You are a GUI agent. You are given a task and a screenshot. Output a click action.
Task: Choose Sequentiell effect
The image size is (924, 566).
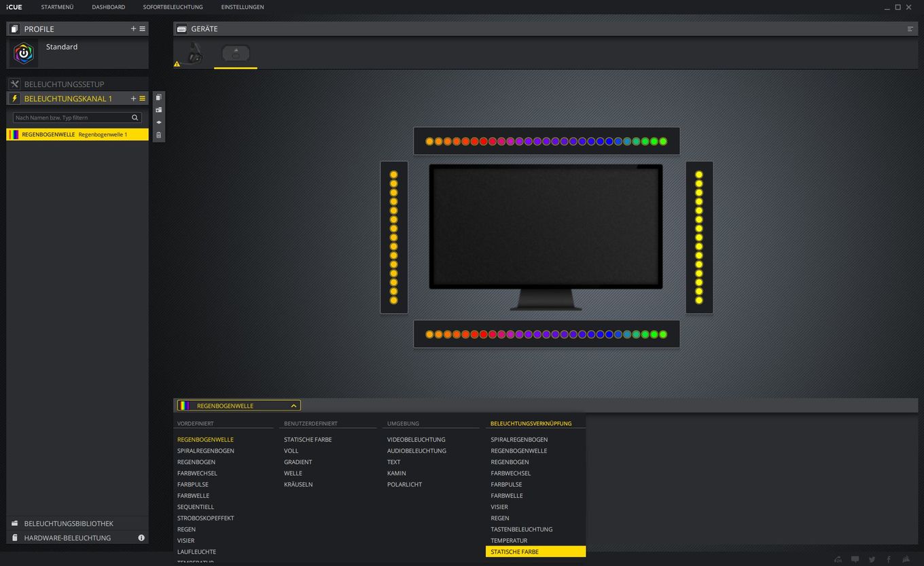point(196,507)
